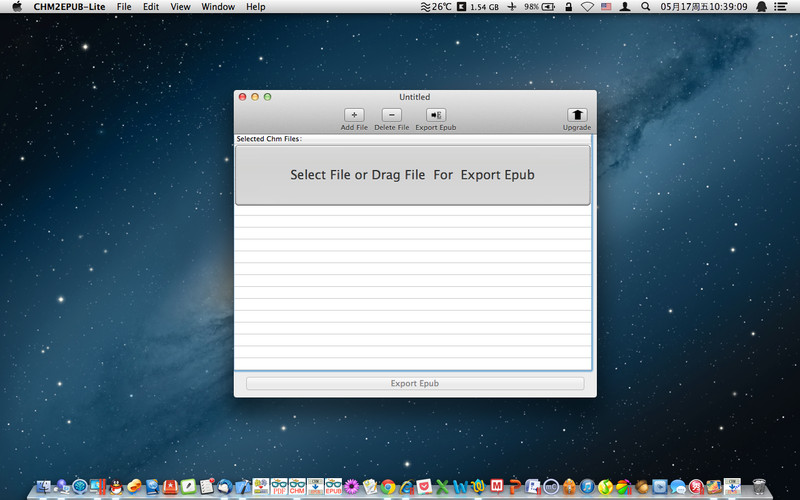Open the orange P app in dock

click(515, 487)
